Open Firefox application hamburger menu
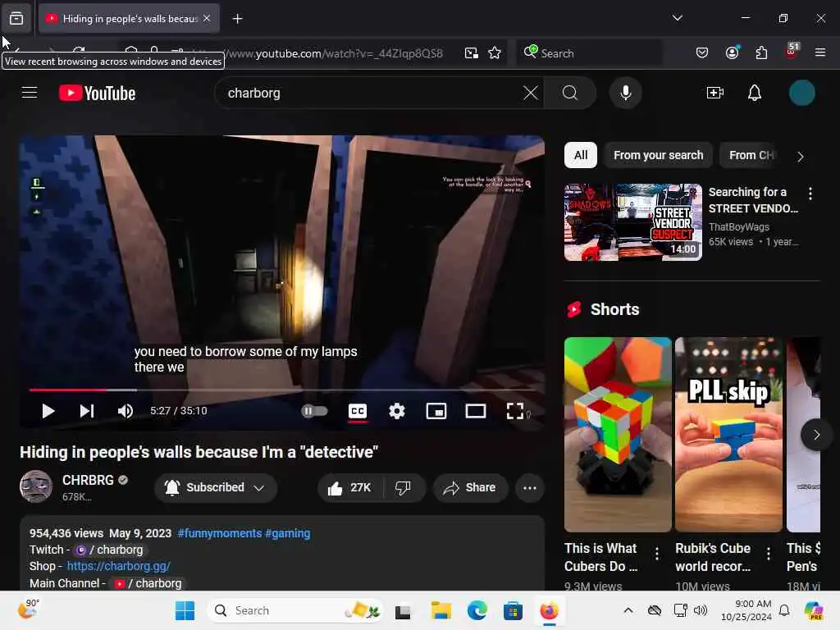The image size is (840, 630). (x=819, y=52)
